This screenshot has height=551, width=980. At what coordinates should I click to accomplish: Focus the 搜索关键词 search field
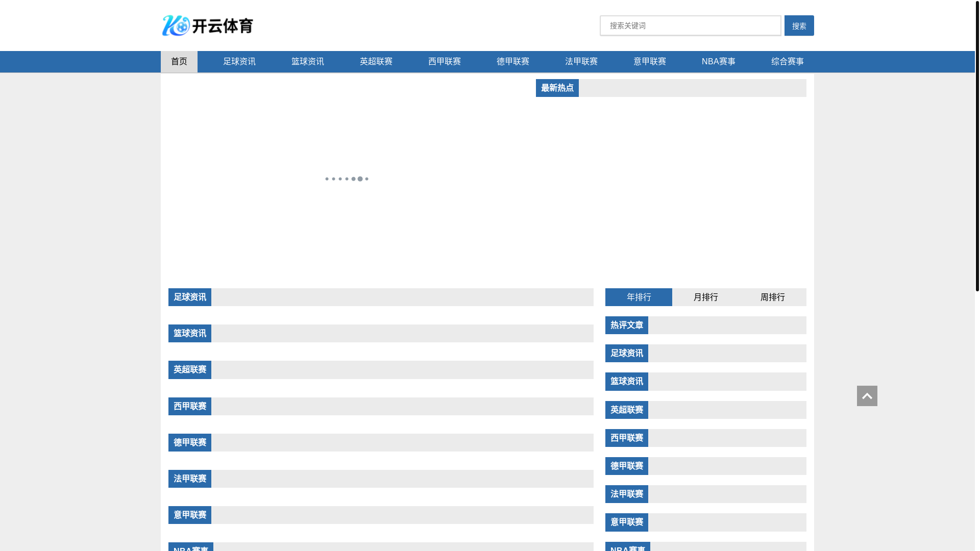click(690, 26)
